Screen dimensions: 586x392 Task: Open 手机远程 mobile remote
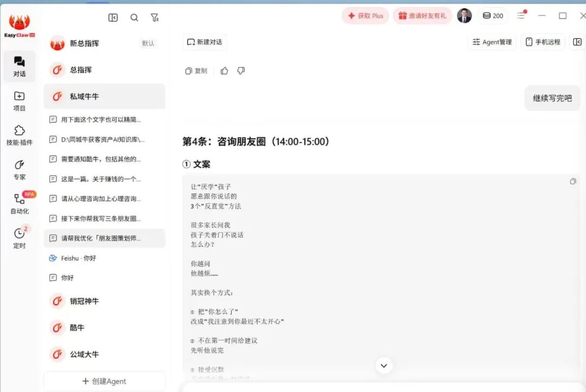[543, 42]
